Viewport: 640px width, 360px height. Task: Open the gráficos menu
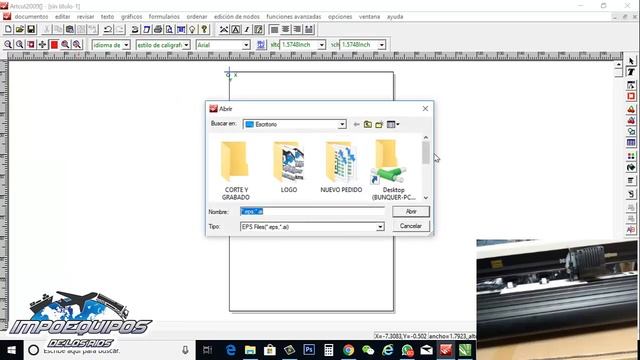point(131,17)
